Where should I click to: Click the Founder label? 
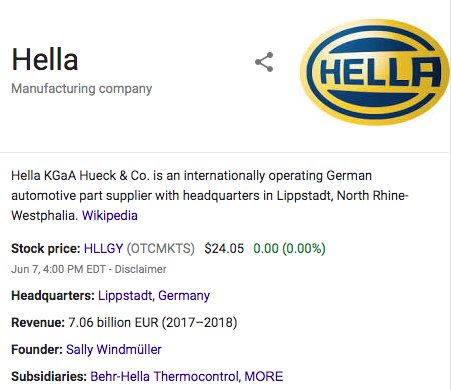click(x=37, y=350)
